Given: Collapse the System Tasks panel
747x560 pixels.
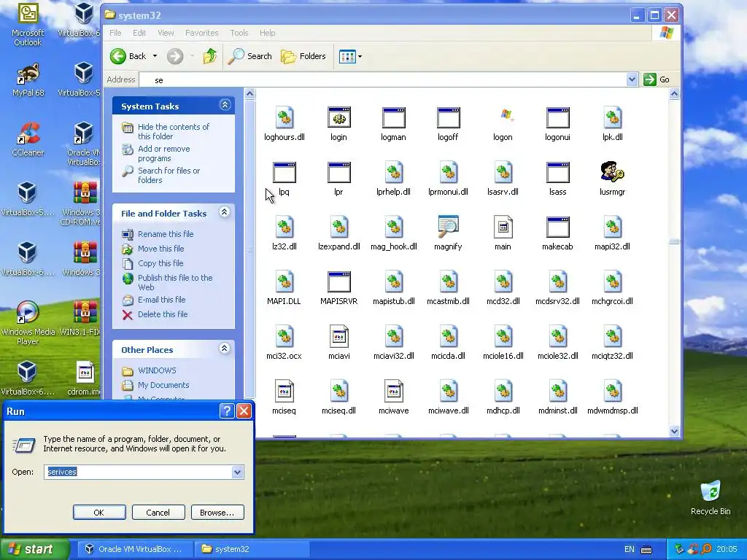Looking at the screenshot, I should [x=225, y=105].
